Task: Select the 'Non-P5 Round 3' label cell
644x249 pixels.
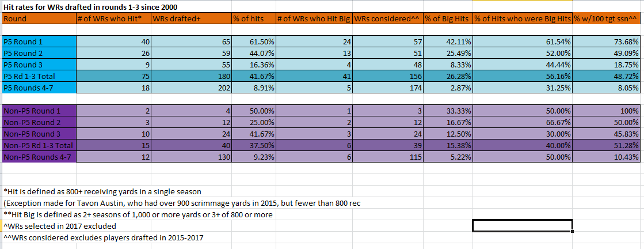Action: [x=39, y=134]
